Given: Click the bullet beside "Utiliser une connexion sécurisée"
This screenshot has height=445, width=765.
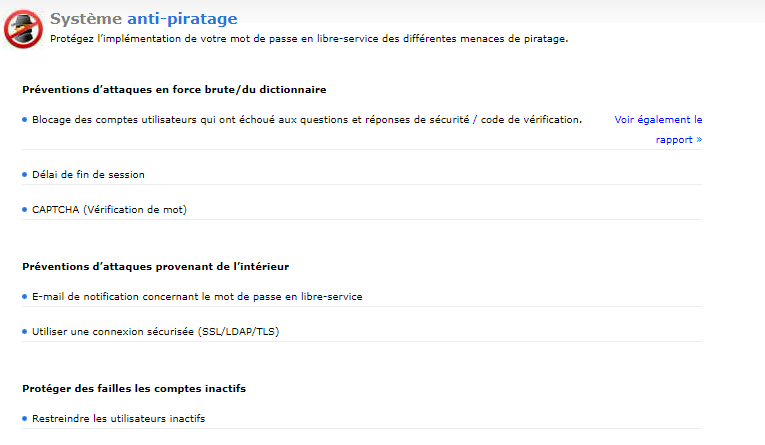Looking at the screenshot, I should pyautogui.click(x=24, y=331).
